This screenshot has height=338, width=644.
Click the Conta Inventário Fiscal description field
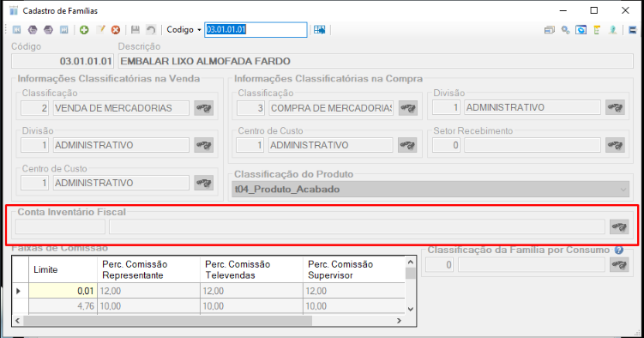(357, 226)
